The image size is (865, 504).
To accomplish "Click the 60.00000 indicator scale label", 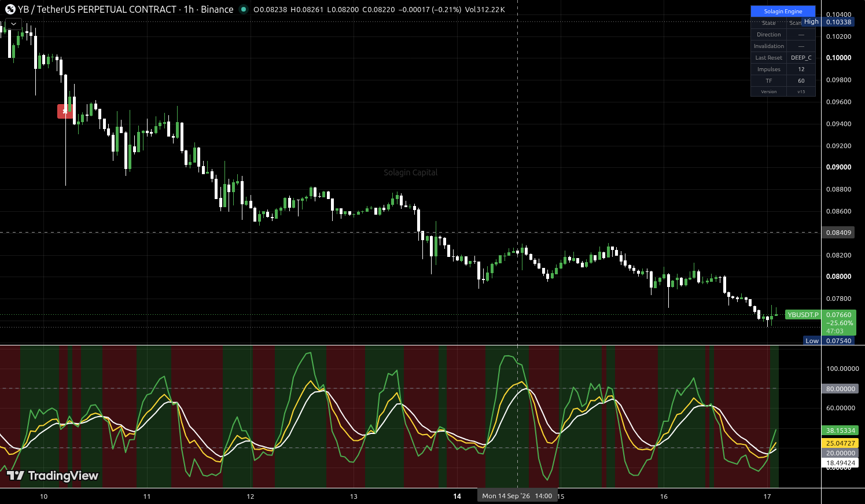I will 840,408.
